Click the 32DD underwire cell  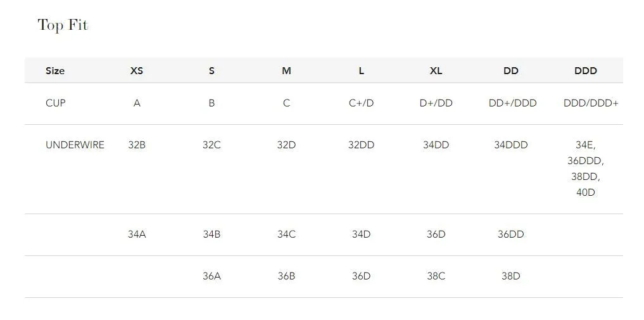(361, 144)
